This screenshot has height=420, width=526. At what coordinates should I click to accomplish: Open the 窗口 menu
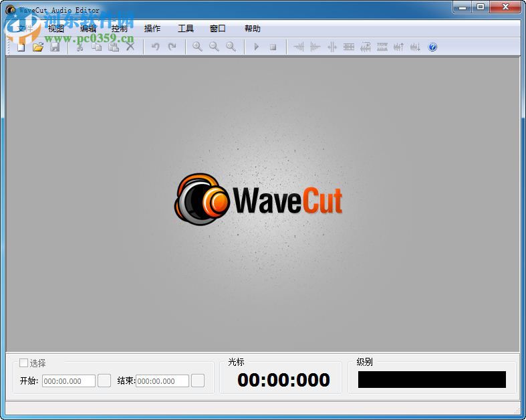217,29
